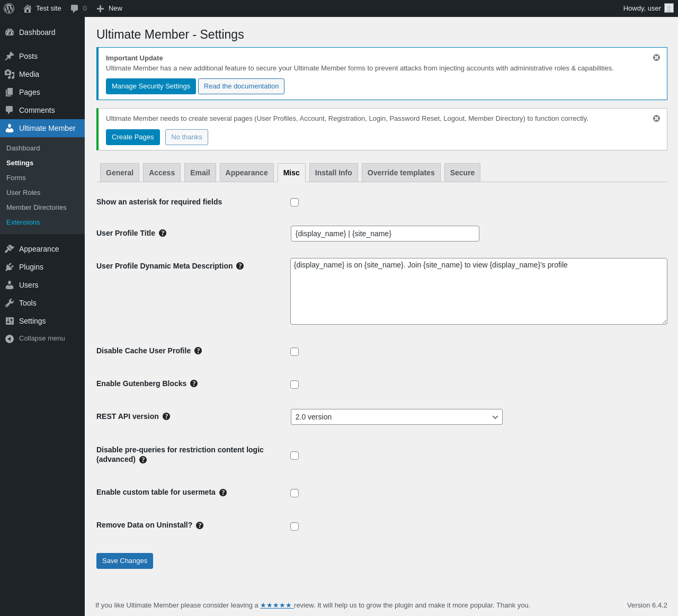Check Enable Gutenberg Blocks

295,385
